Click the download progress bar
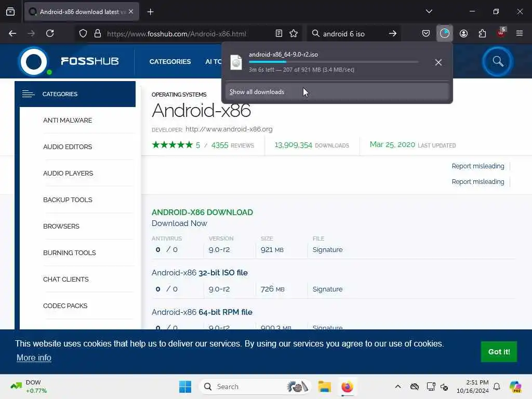The width and height of the screenshot is (532, 399). (x=334, y=62)
